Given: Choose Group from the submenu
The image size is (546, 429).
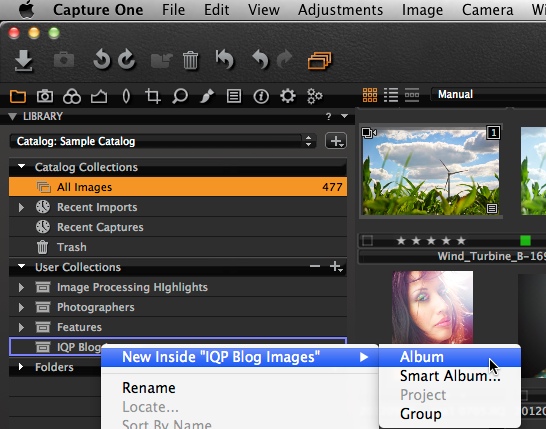Looking at the screenshot, I should 450,414.
